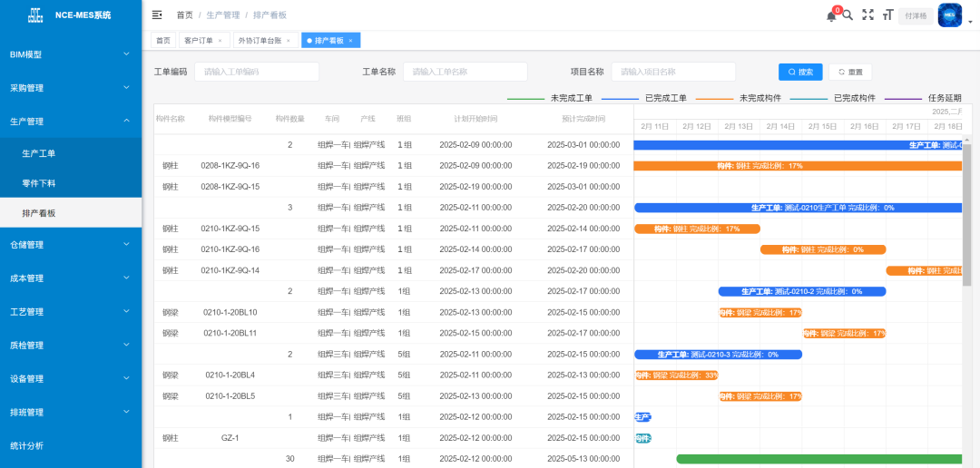
Task: Click the green unfinished work order bar
Action: (819, 459)
